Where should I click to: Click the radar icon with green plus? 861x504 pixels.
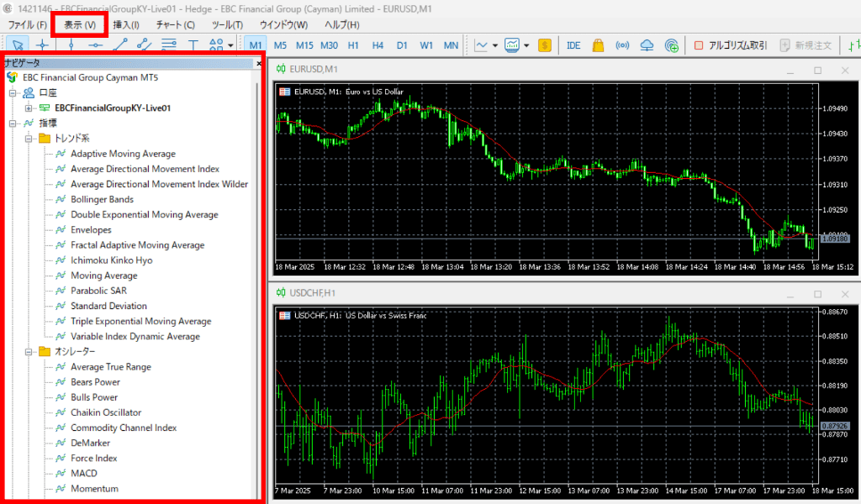(671, 45)
